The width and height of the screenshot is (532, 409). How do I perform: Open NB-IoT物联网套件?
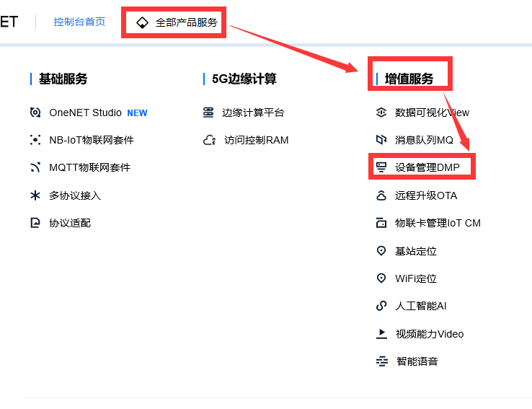coord(92,140)
